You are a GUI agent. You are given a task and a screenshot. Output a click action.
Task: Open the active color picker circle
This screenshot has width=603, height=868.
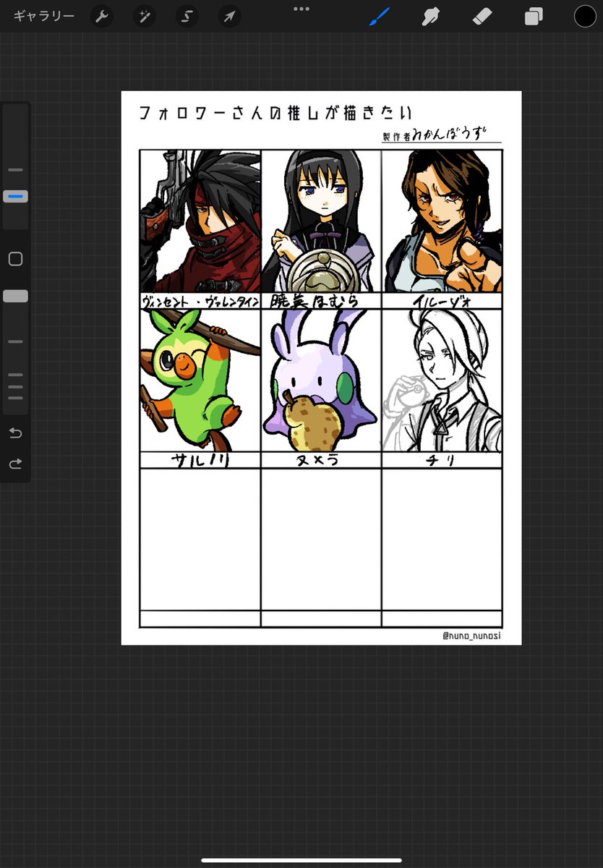click(x=585, y=16)
